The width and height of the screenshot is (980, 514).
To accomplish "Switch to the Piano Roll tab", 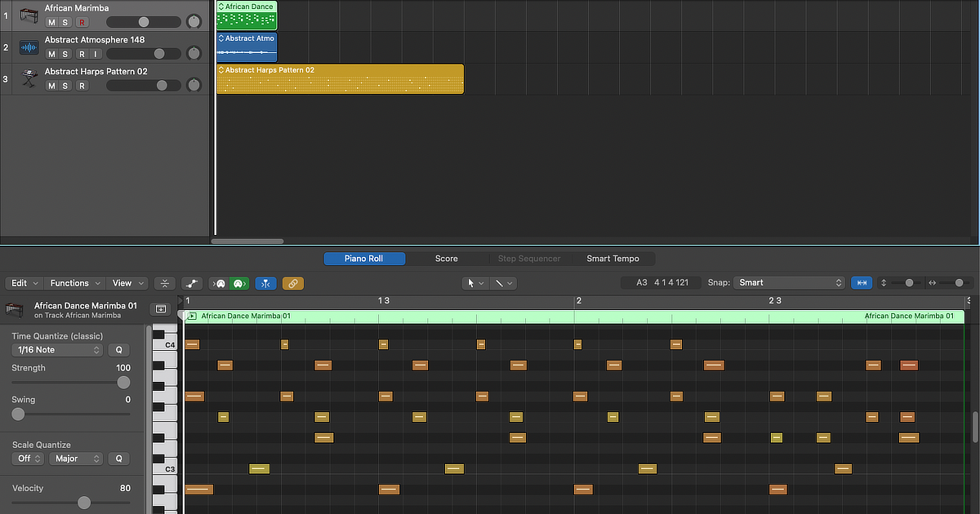I will click(364, 259).
